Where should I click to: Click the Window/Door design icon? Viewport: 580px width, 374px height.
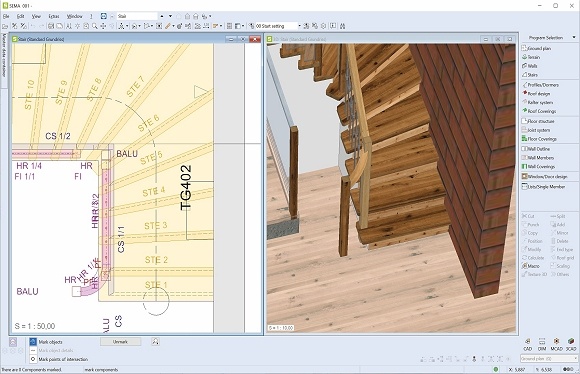[x=525, y=176]
